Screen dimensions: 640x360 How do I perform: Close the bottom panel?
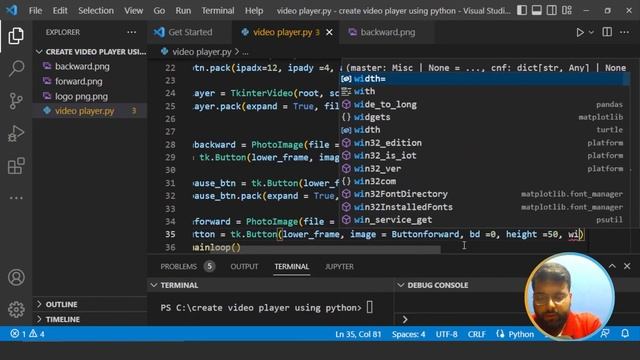click(x=627, y=266)
